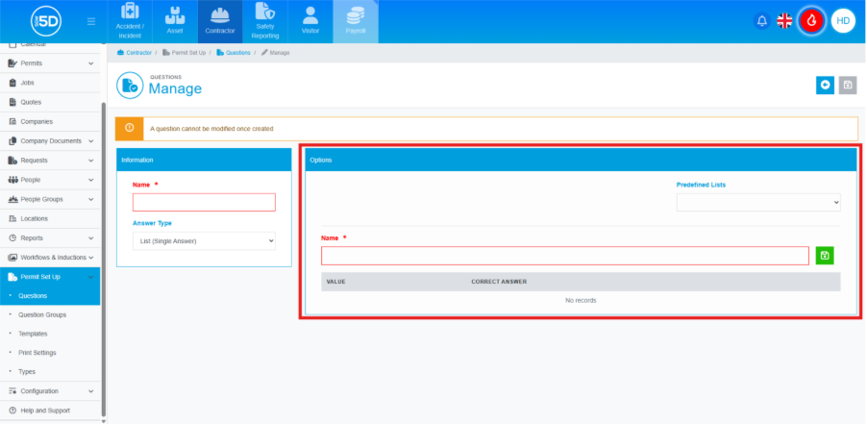Open the Accident / Incident module
868x424 pixels.
point(130,21)
